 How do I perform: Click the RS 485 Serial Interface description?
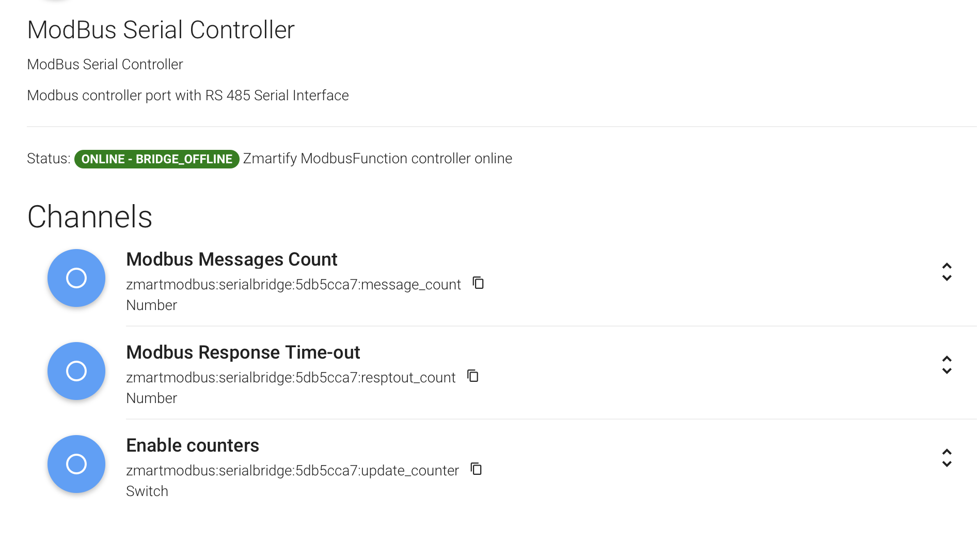[x=188, y=96]
